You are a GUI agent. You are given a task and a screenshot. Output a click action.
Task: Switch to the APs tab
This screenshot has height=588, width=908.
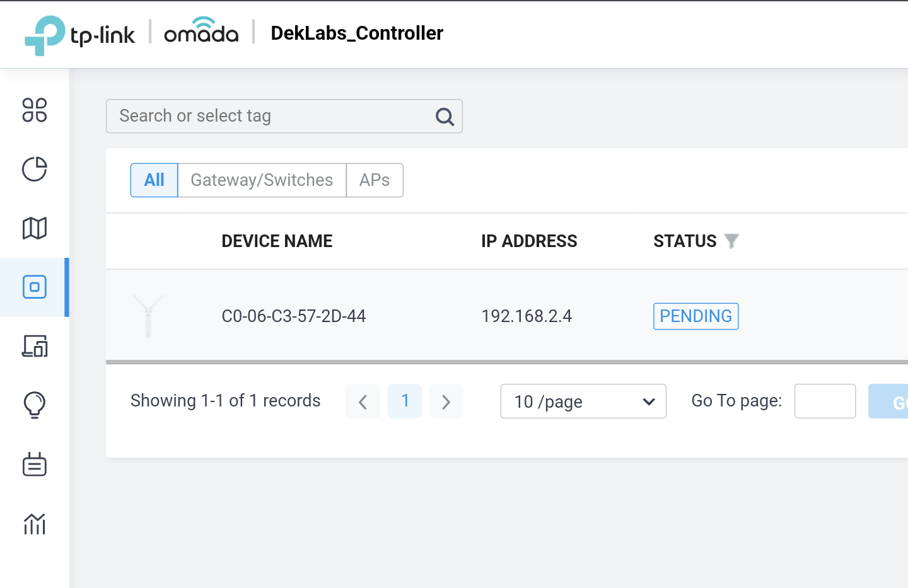pos(375,180)
